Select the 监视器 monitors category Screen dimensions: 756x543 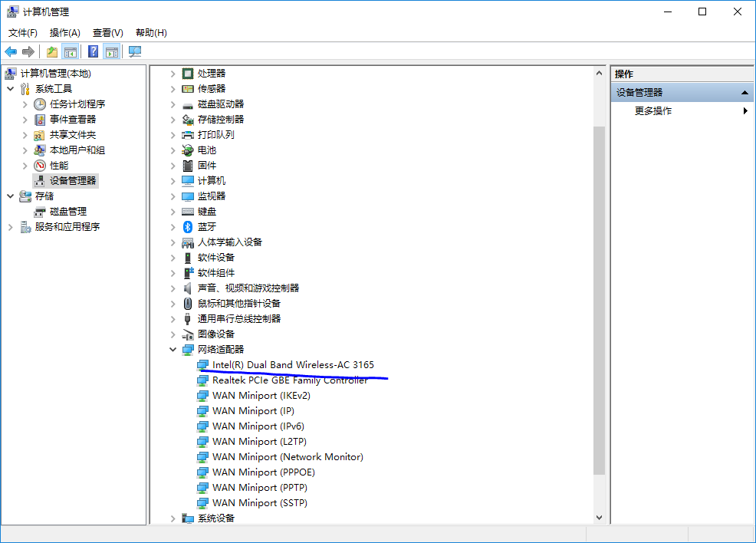(212, 196)
